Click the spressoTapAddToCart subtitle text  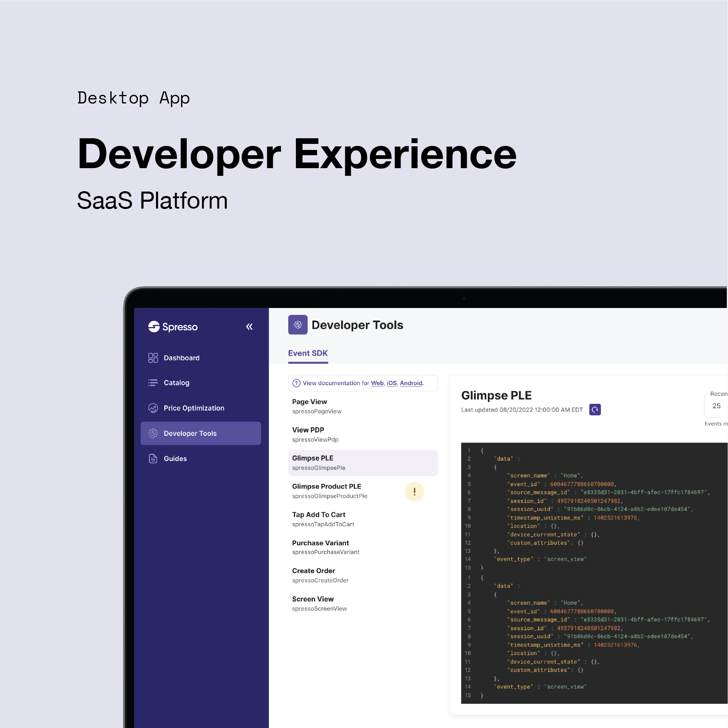tap(323, 524)
